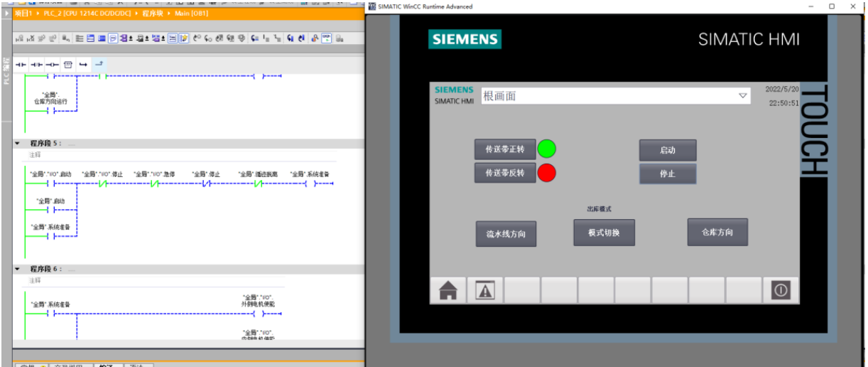This screenshot has height=367, width=868.
Task: Click the time 22:50:51 on HMI
Action: pos(784,103)
